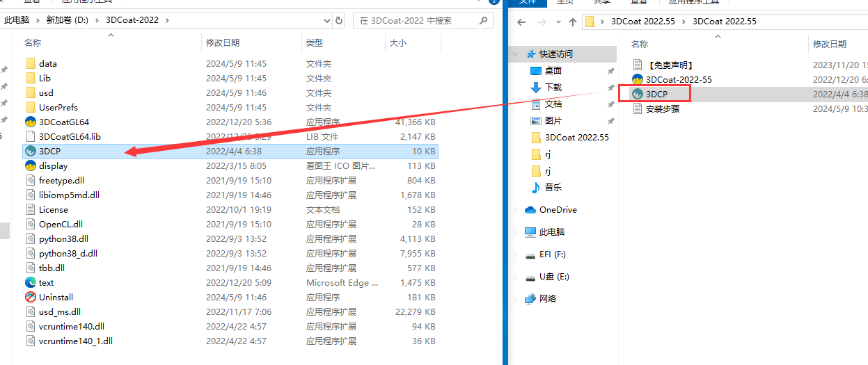The image size is (868, 365).
Task: Open 3DCoat 2022.55 folder in sidebar
Action: point(576,138)
